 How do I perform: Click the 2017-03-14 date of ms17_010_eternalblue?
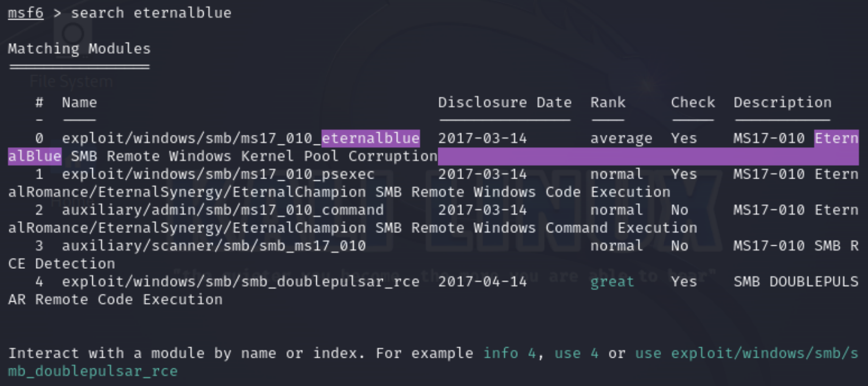[483, 139]
